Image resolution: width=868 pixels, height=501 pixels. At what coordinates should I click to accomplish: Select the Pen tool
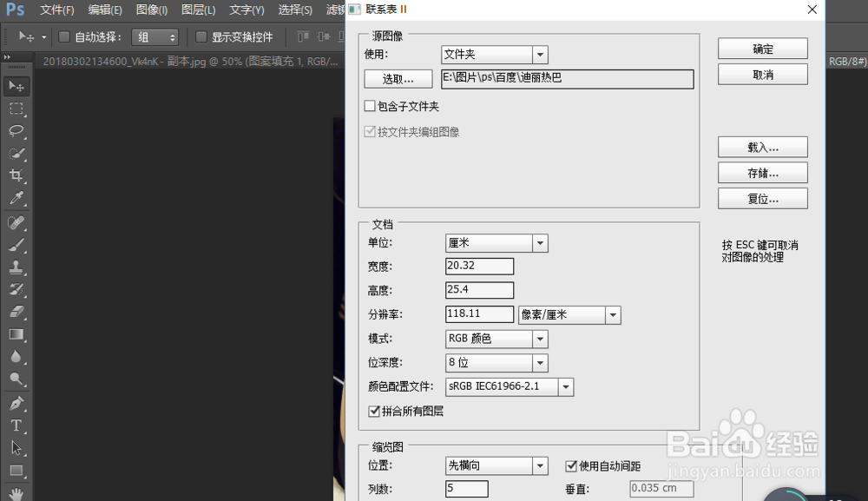16,402
